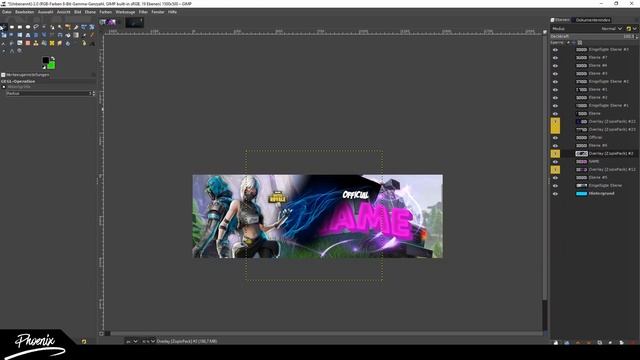Image resolution: width=640 pixels, height=360 pixels.
Task: Toggle visibility of Ebene #1 layer
Action: tap(555, 90)
